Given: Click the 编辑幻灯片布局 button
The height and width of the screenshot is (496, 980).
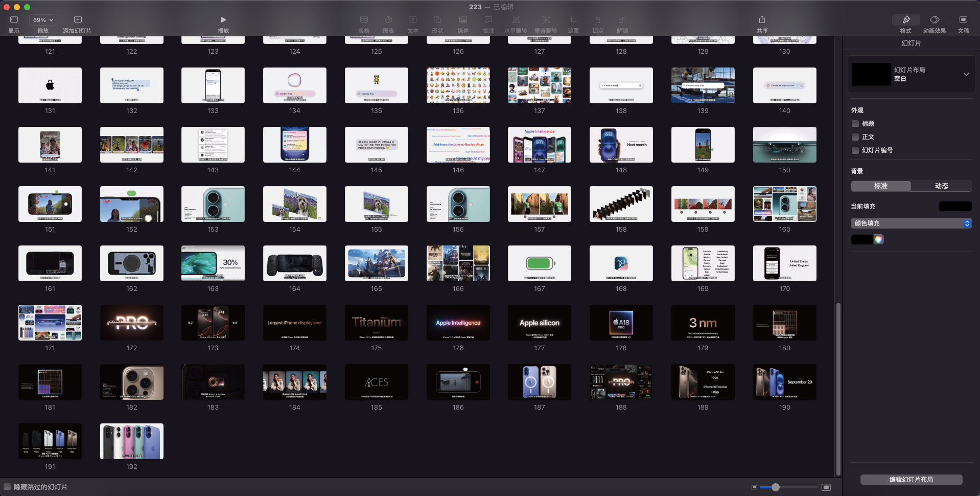Looking at the screenshot, I should (x=911, y=480).
